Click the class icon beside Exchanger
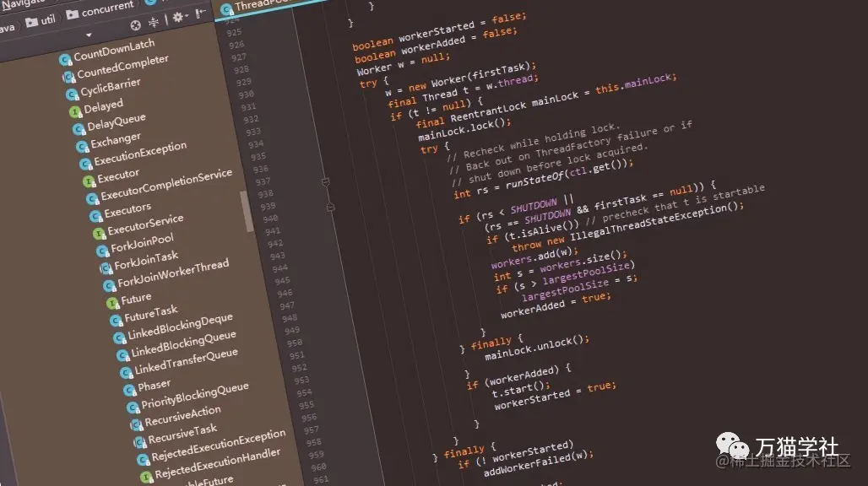Viewport: 868px width, 486px height. click(82, 147)
